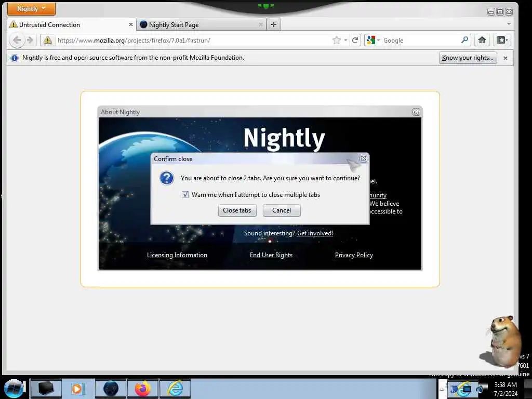The image size is (532, 399).
Task: Open the list-all-tabs dropdown arrow
Action: [509, 24]
